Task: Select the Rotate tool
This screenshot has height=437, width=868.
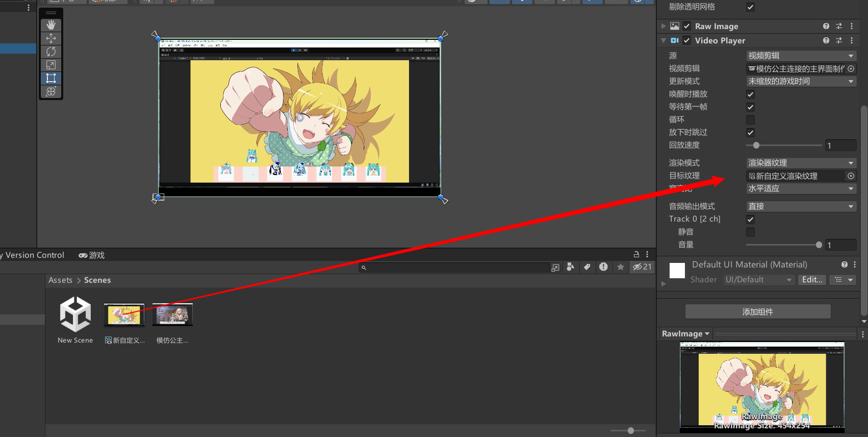Action: click(51, 52)
